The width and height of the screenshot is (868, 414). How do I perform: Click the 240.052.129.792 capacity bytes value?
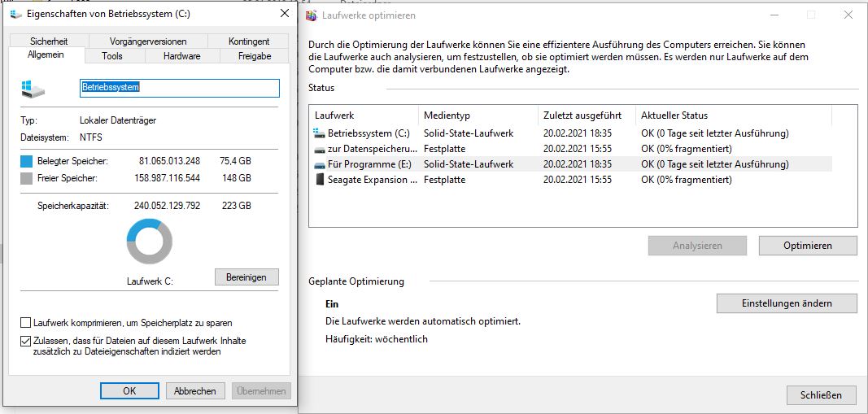(168, 206)
